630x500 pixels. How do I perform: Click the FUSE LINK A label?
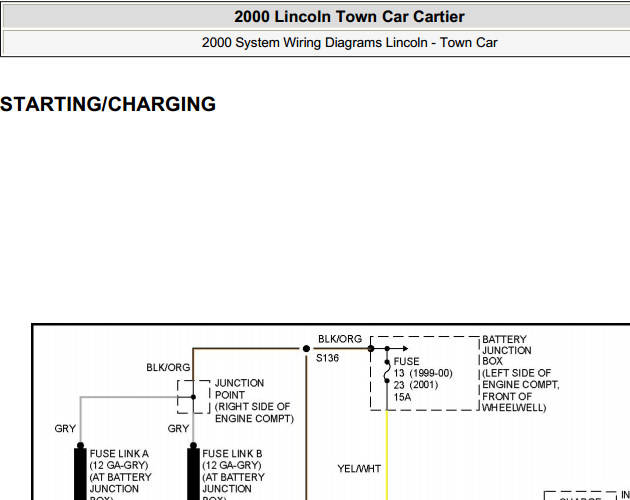click(x=119, y=453)
